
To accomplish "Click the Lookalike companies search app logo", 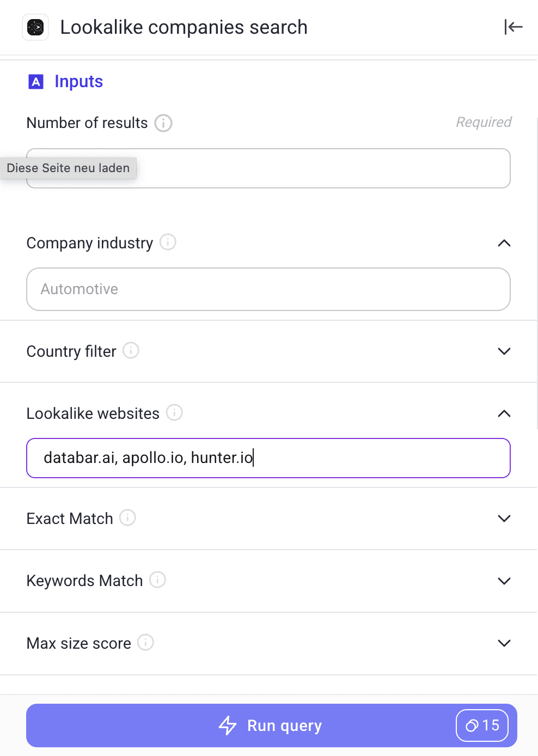I will click(x=35, y=27).
